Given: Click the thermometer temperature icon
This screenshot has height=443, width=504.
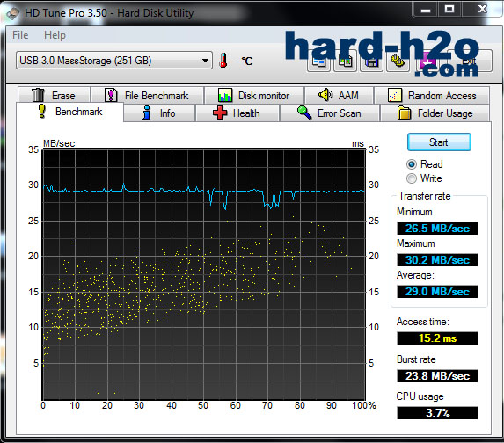Looking at the screenshot, I should (223, 61).
